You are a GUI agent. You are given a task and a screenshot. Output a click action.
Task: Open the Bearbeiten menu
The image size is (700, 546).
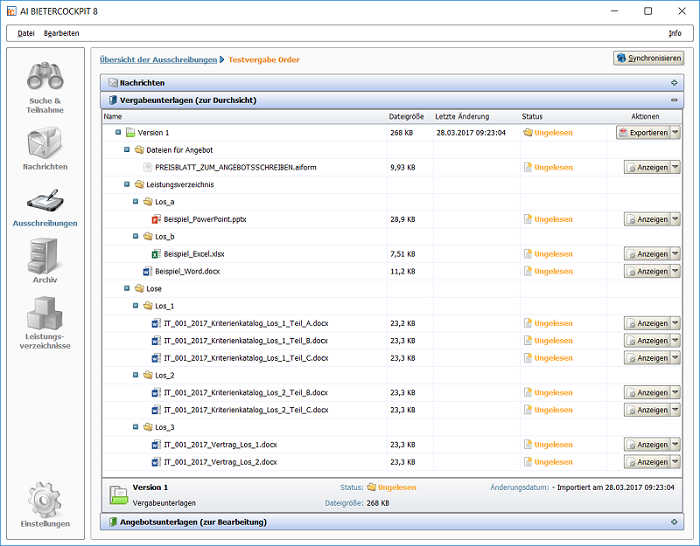click(x=61, y=33)
